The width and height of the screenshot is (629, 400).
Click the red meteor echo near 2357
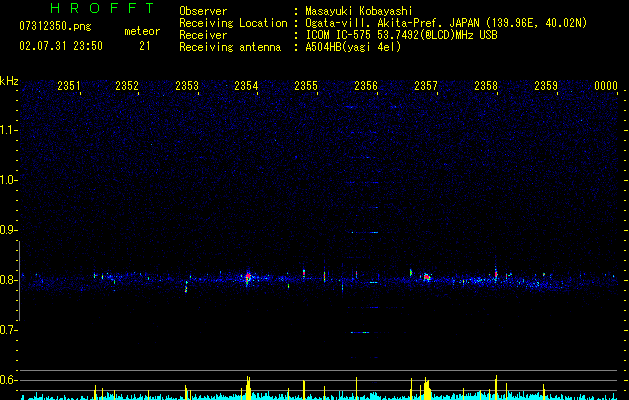[x=427, y=277]
